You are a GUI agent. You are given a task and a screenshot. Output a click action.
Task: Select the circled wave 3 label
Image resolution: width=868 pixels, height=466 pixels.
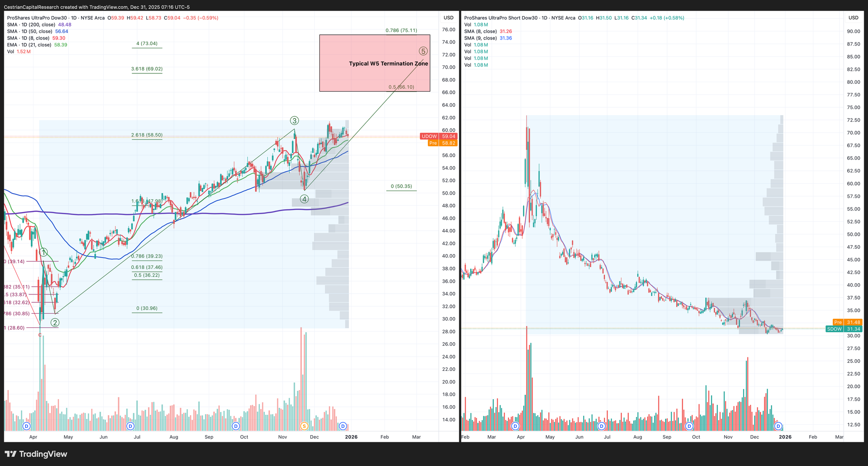[295, 121]
